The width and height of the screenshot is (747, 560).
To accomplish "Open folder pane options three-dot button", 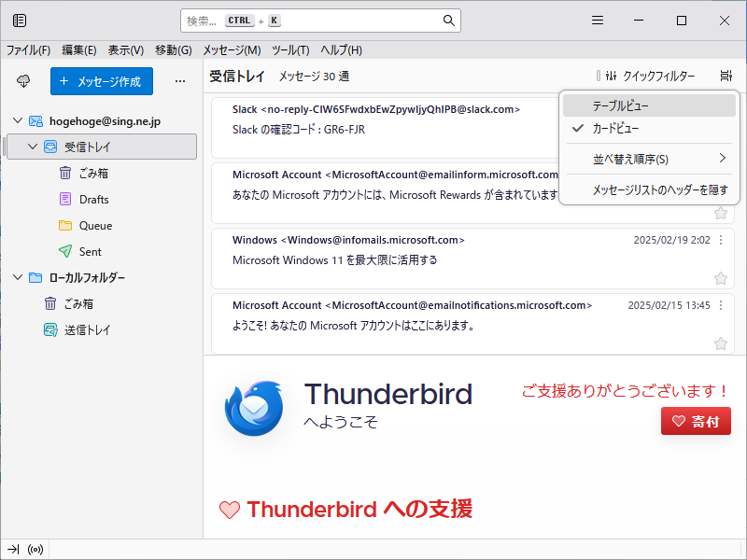I will point(180,81).
